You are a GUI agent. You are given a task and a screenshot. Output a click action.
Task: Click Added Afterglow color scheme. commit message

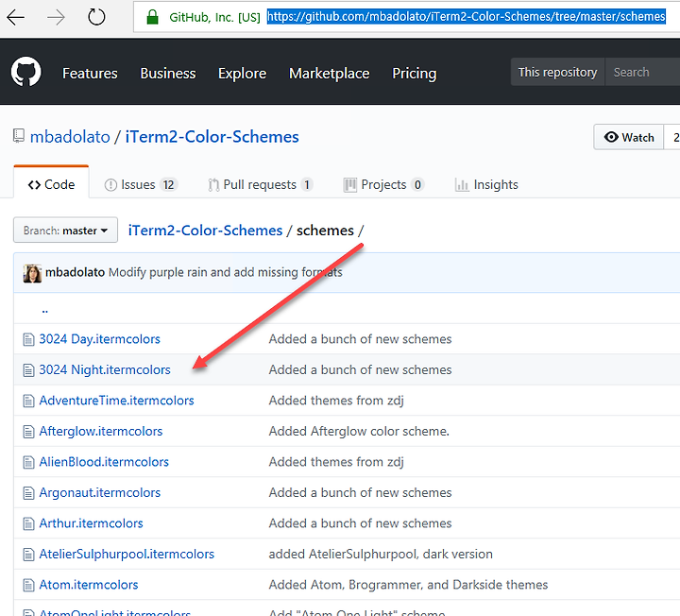click(359, 432)
